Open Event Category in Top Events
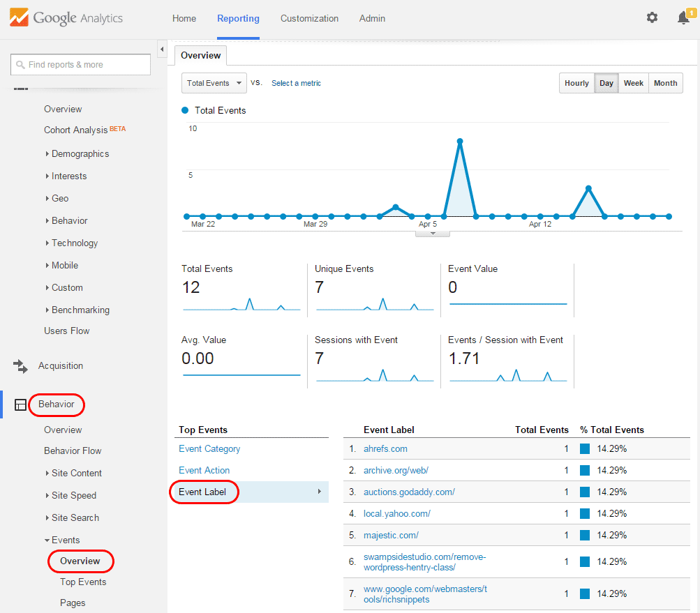Viewport: 700px width, 613px height. pos(209,449)
